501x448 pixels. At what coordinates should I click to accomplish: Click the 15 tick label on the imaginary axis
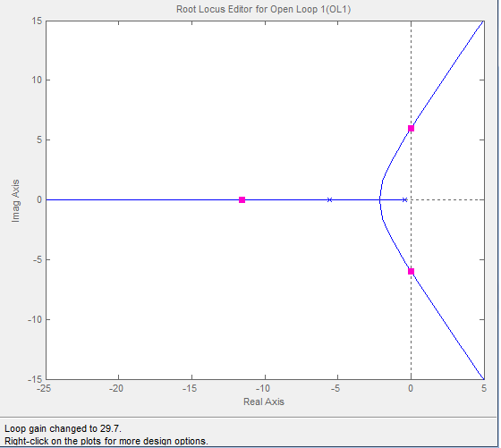tap(37, 21)
